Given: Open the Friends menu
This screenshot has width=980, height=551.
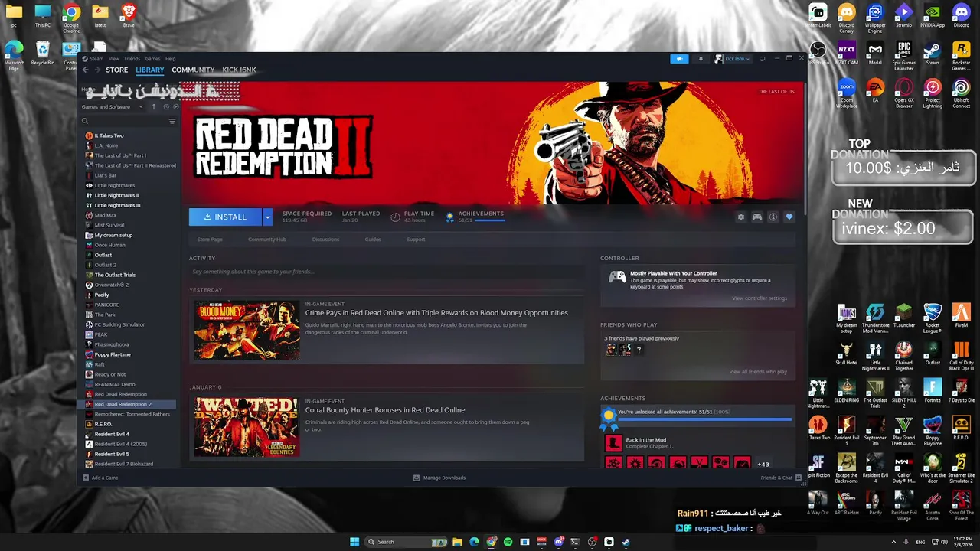Looking at the screenshot, I should click(x=132, y=59).
